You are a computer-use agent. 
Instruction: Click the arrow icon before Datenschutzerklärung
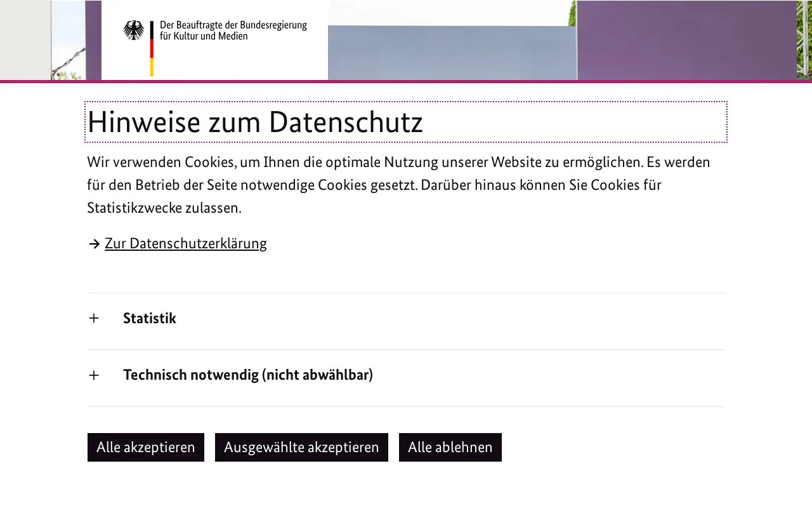pos(94,244)
